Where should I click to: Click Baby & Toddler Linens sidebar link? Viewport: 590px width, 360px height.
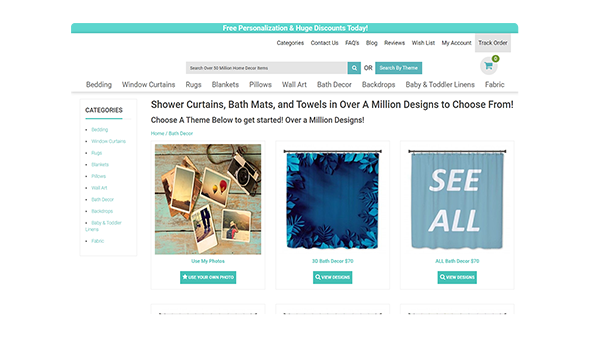coord(103,226)
